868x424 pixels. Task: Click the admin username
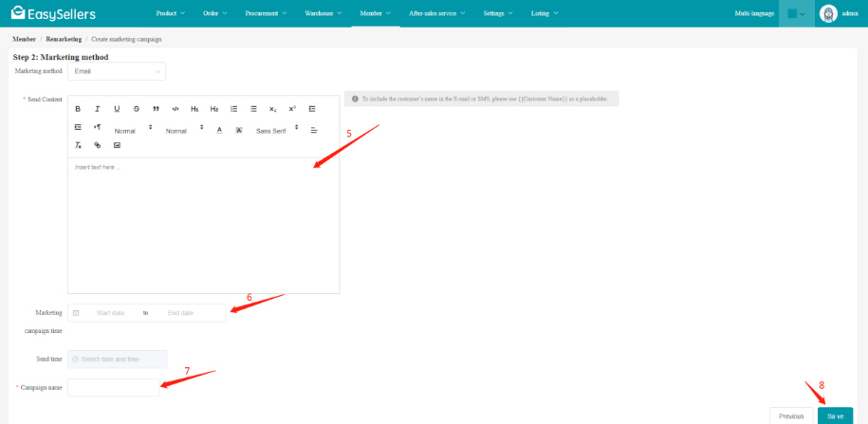coord(850,14)
